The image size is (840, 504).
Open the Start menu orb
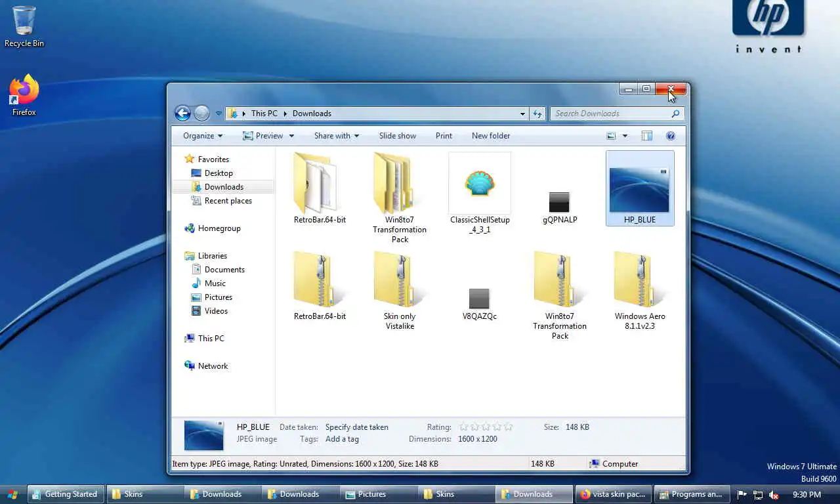coord(12,494)
